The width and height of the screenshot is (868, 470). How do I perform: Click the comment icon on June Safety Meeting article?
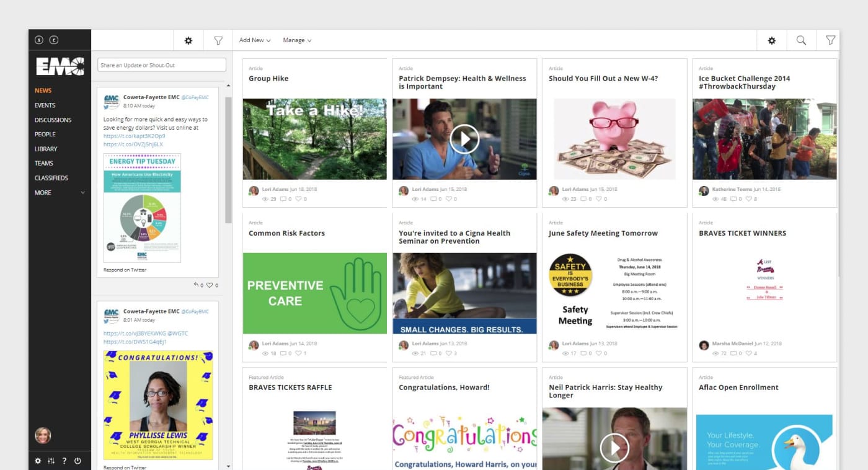[x=583, y=353]
